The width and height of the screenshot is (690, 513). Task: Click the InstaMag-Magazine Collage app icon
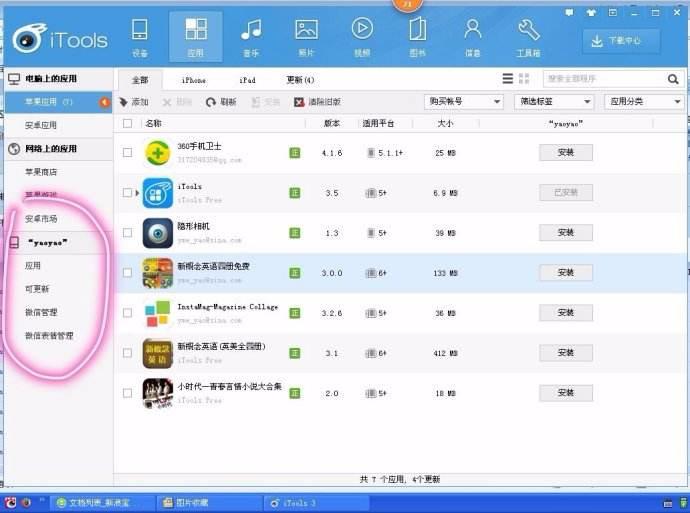(158, 313)
